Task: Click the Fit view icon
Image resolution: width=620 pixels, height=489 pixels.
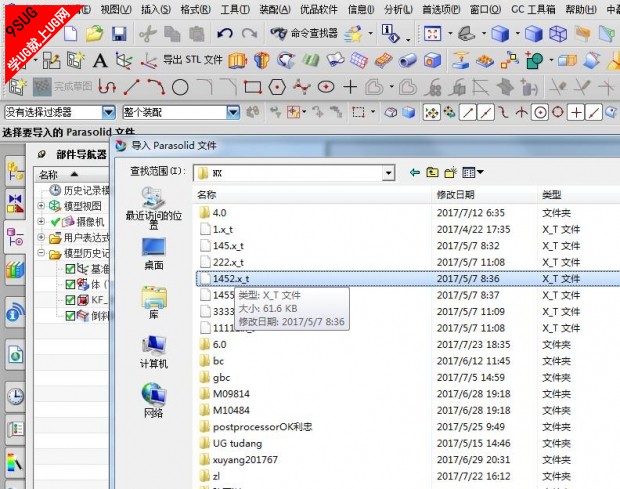Action: tap(432, 34)
